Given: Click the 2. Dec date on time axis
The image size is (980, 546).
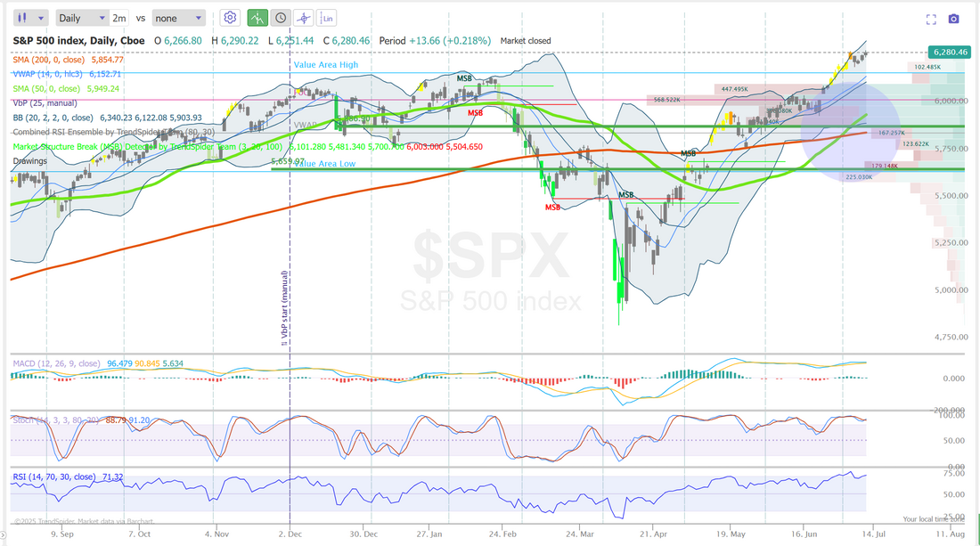Looking at the screenshot, I should (x=290, y=534).
